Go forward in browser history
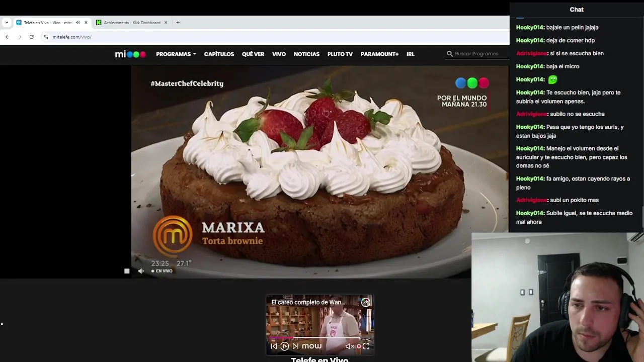644x362 pixels. pyautogui.click(x=19, y=37)
